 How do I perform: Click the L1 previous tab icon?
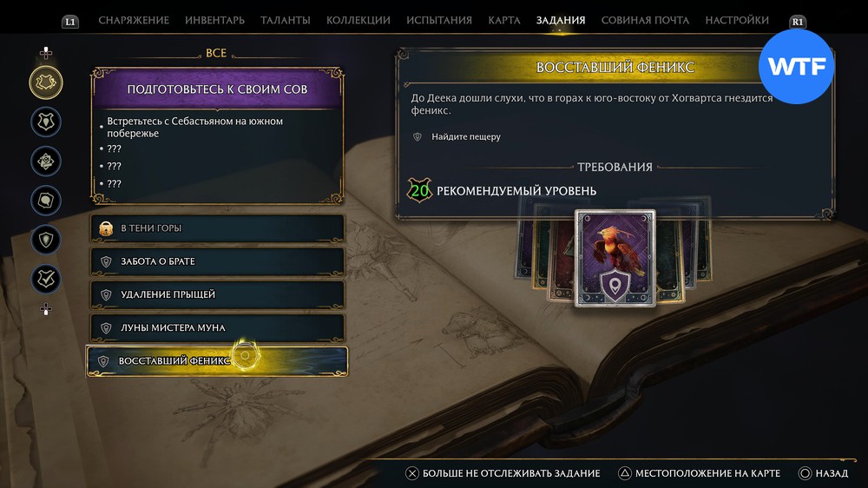(x=69, y=22)
